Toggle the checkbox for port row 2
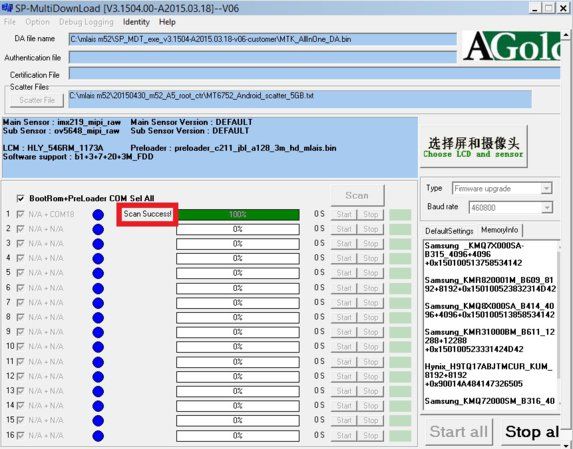The width and height of the screenshot is (573, 449). tap(20, 229)
